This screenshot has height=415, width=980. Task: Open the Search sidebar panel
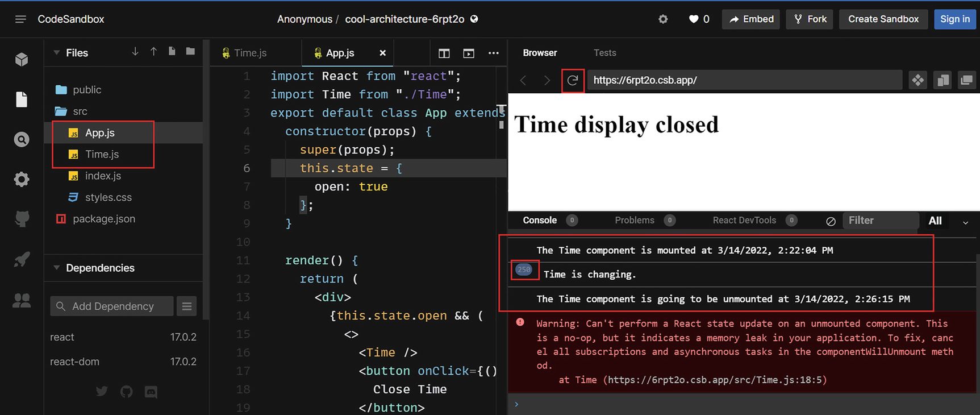(22, 140)
